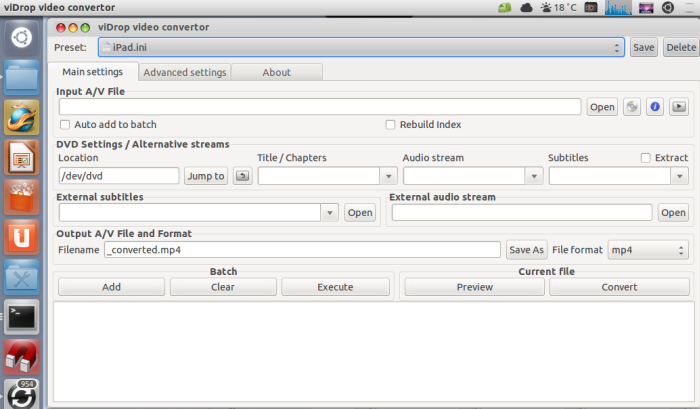Image resolution: width=700 pixels, height=409 pixels.
Task: Click the External subtitles combo field
Action: point(190,213)
